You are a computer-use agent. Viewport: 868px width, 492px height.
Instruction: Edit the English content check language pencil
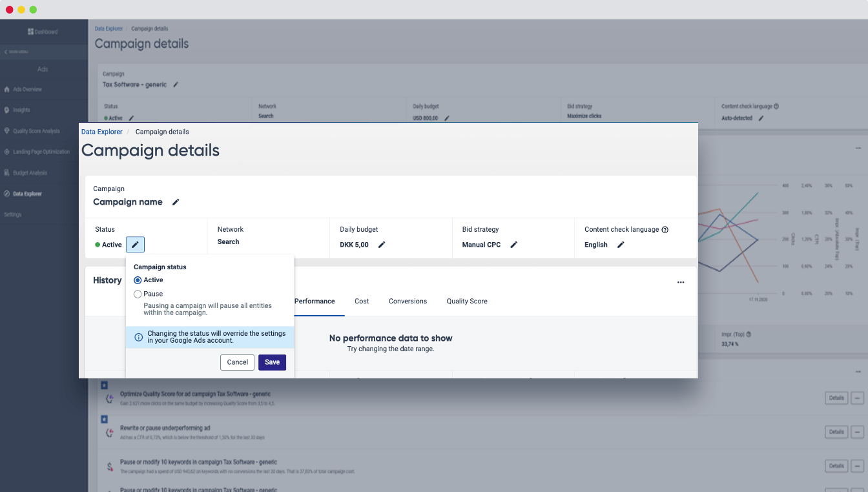[x=621, y=245]
